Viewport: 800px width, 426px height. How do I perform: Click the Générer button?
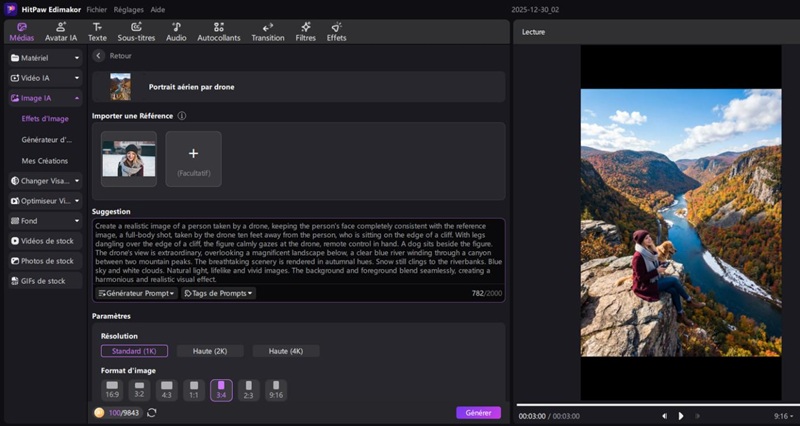tap(478, 412)
